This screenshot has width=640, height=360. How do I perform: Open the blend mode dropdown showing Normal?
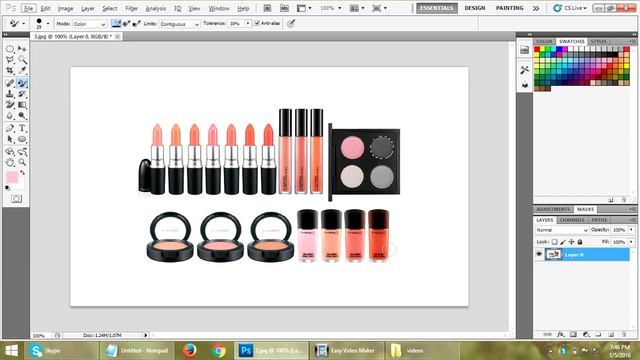(562, 230)
